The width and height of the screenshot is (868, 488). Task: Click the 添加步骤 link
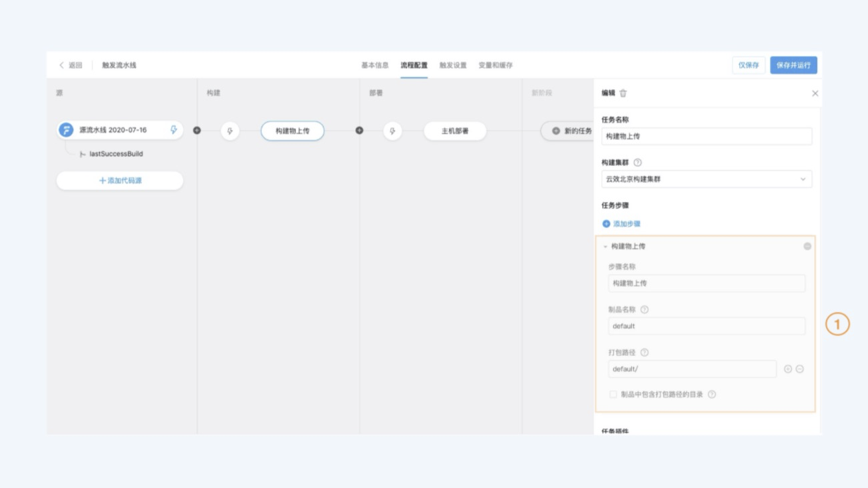[x=626, y=224]
